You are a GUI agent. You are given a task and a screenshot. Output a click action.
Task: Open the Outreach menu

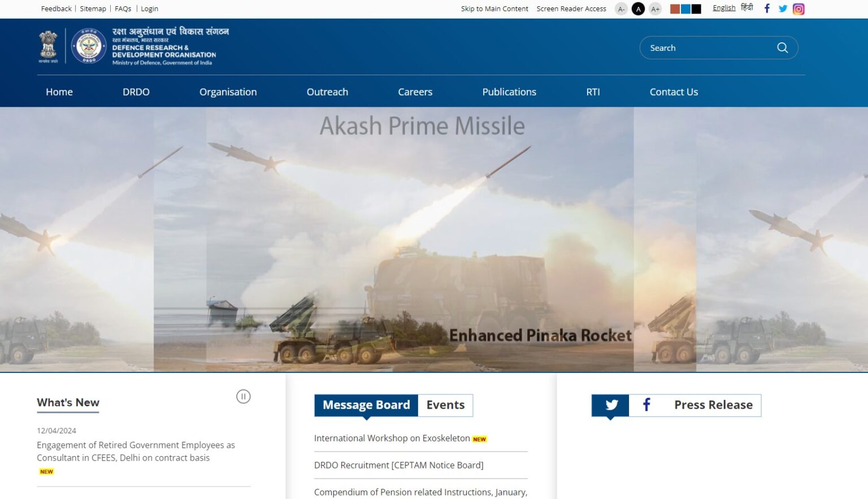coord(327,92)
